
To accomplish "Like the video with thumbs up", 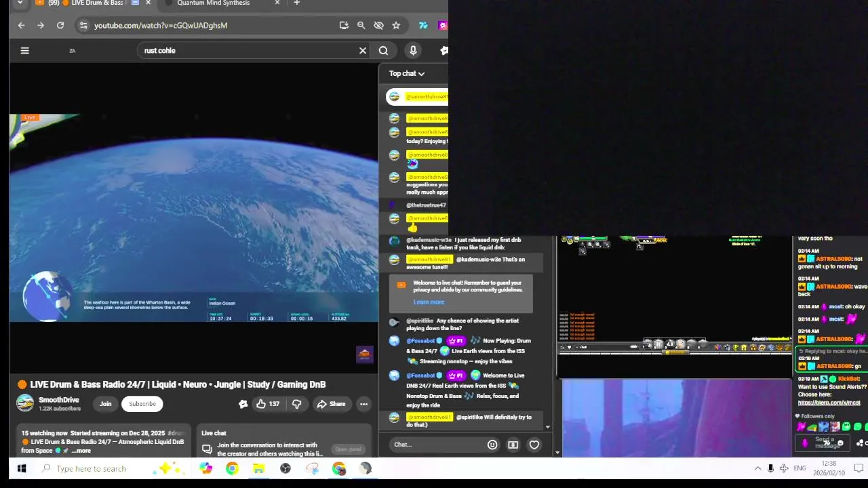I will [x=268, y=404].
